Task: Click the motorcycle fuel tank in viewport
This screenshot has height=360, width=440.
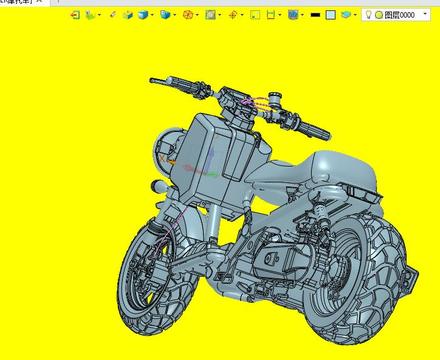Action: pyautogui.click(x=213, y=160)
